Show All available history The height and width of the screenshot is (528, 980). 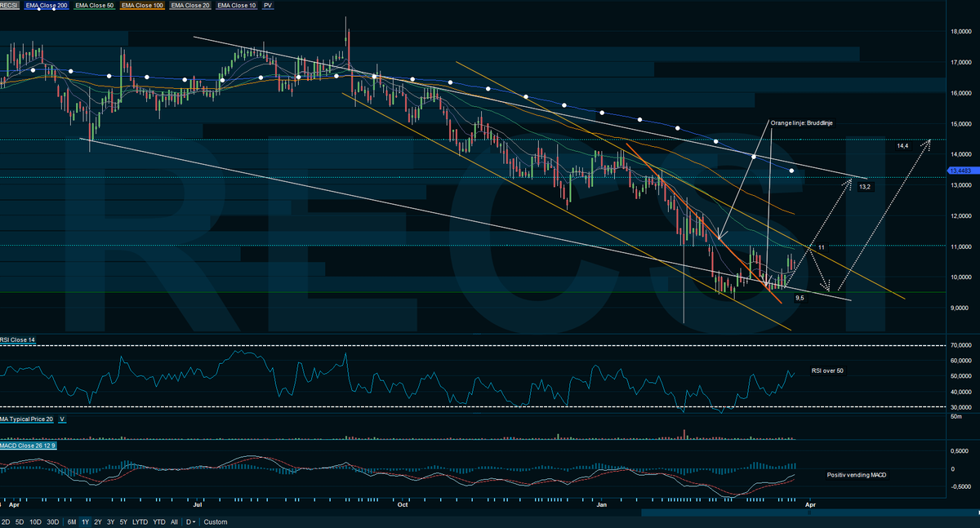(174, 521)
